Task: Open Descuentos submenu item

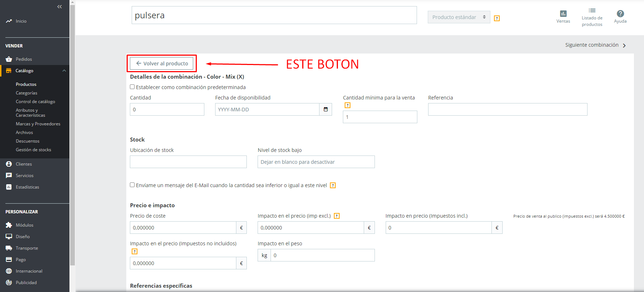Action: click(28, 141)
